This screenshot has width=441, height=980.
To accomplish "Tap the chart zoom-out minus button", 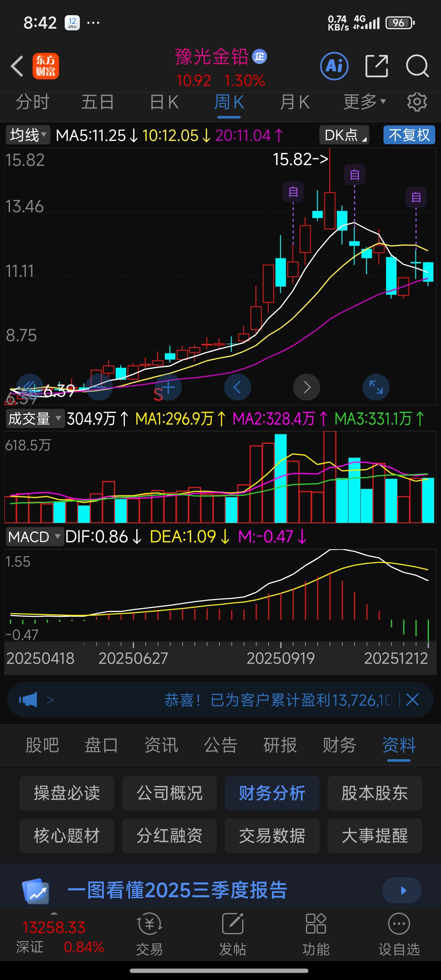I will click(x=99, y=387).
